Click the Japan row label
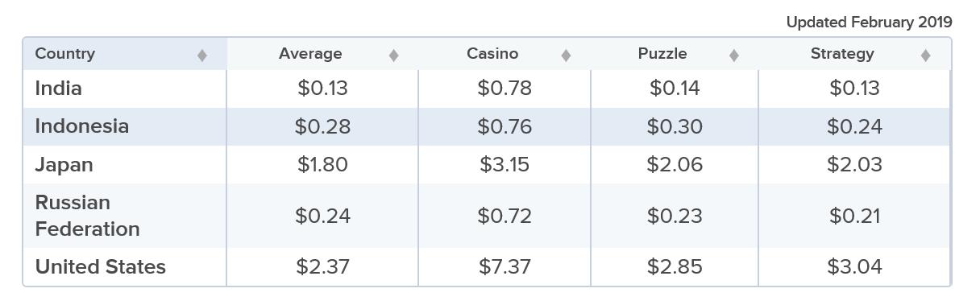The image size is (980, 305). [x=64, y=165]
